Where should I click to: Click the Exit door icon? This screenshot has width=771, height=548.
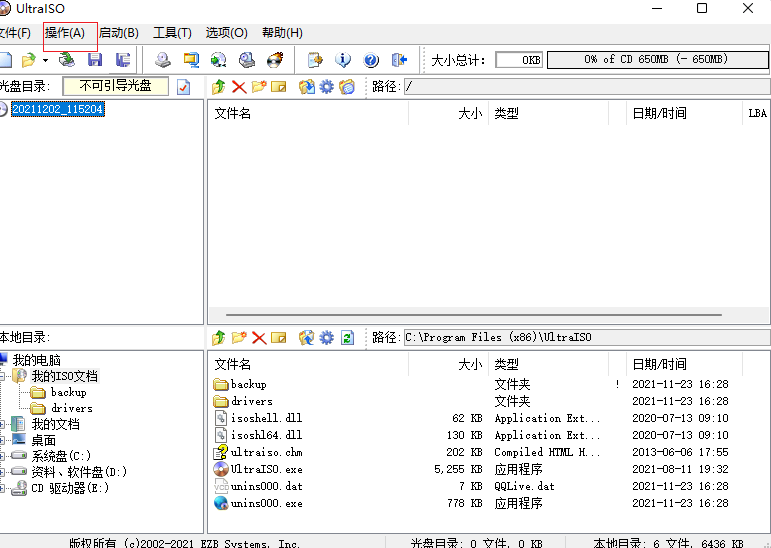pos(399,60)
